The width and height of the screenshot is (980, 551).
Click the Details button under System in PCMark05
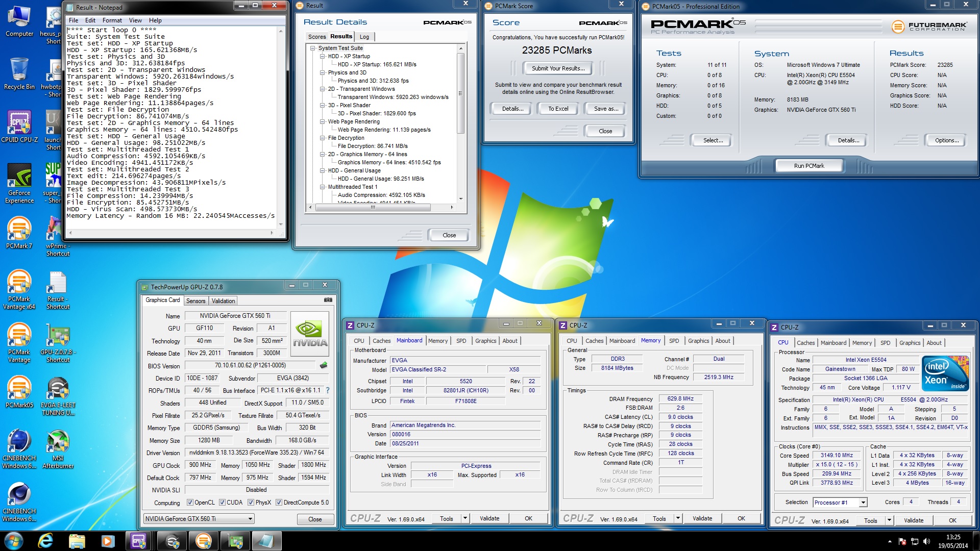point(848,140)
